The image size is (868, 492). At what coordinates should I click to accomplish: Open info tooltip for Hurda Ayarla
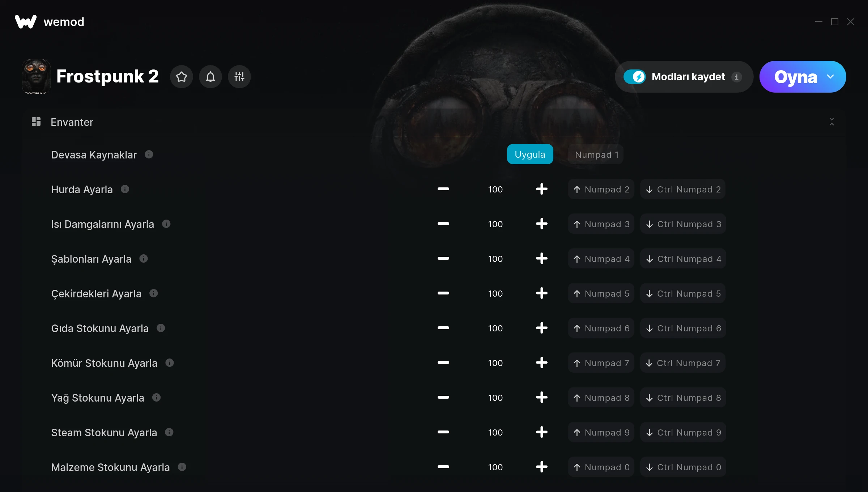pos(125,188)
